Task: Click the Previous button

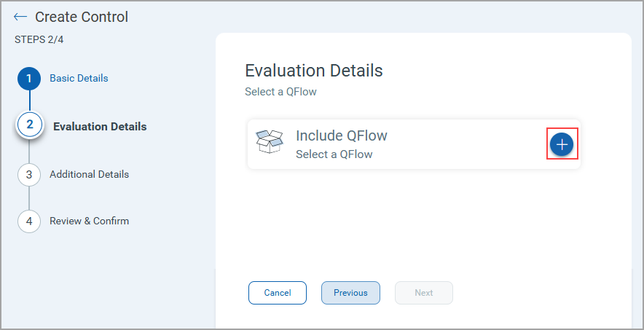Action: 350,293
